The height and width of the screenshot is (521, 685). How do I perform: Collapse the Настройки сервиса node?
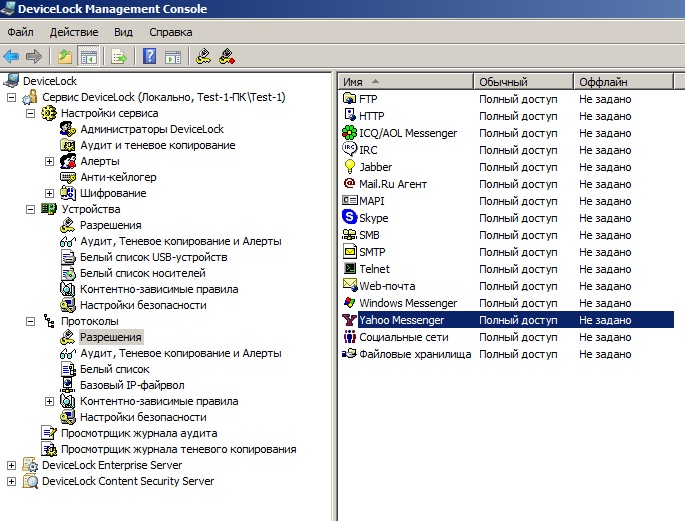(31, 114)
